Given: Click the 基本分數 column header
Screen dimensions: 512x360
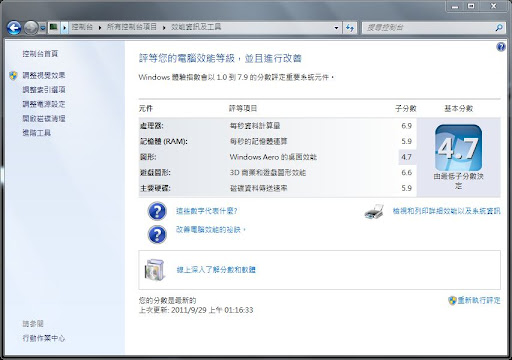Looking at the screenshot, I should (459, 108).
